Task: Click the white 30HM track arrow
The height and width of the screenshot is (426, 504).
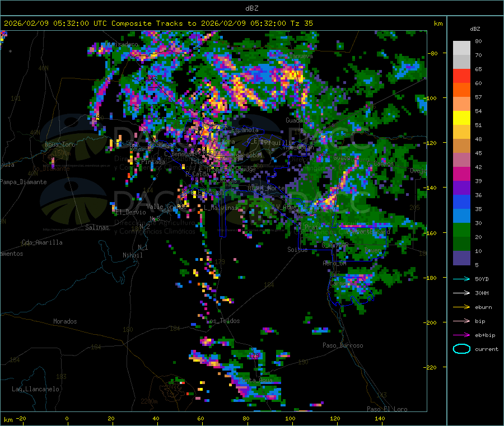Action: point(461,293)
